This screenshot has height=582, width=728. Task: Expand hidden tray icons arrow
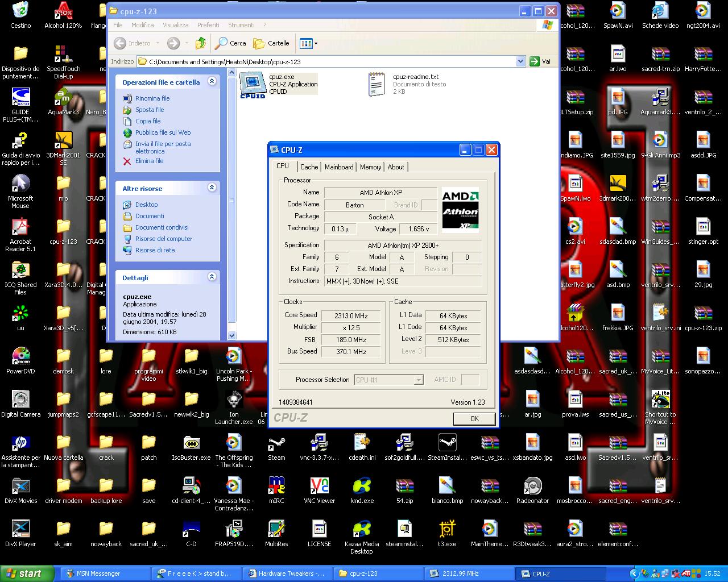click(x=634, y=573)
